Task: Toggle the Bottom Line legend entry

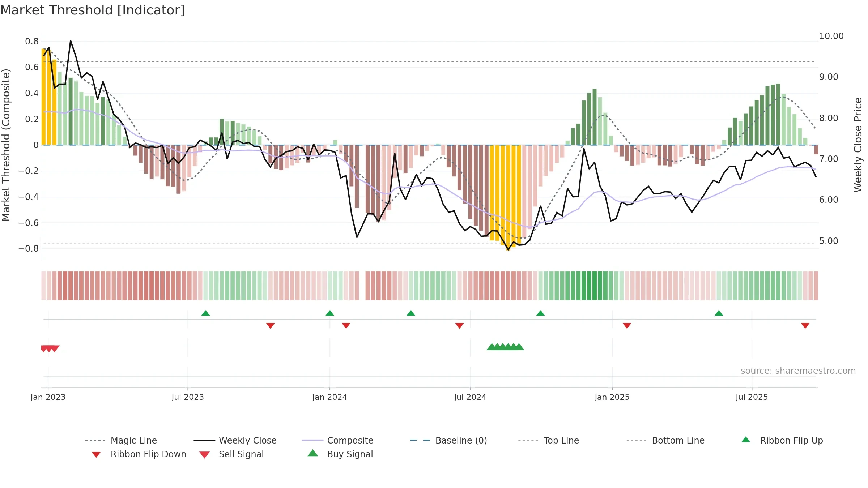Action: pos(665,440)
